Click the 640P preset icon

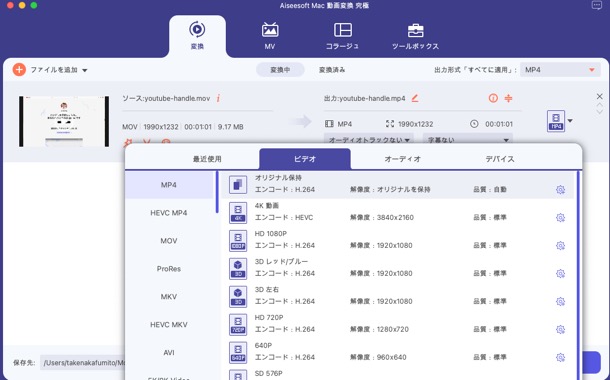(x=238, y=352)
